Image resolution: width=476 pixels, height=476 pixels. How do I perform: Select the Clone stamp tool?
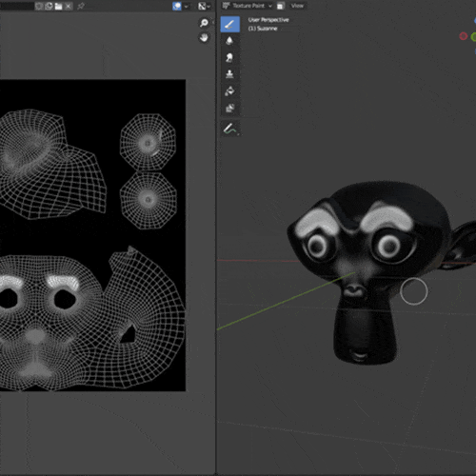pos(229,74)
